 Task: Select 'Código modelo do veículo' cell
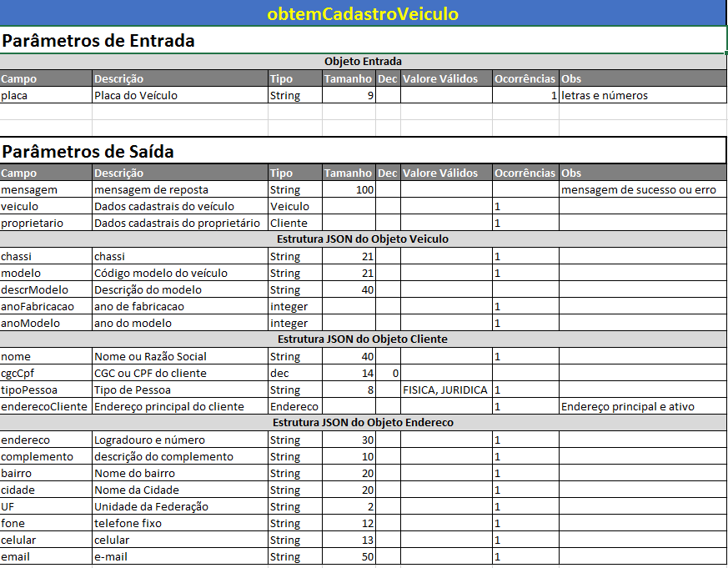pos(180,274)
